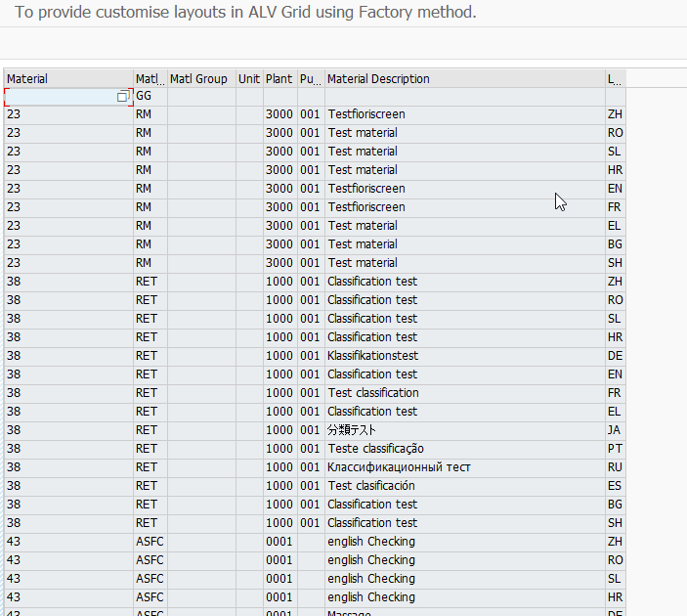The height and width of the screenshot is (616, 687).
Task: Select the 'Klassifikationstest' description cell
Action: point(465,356)
